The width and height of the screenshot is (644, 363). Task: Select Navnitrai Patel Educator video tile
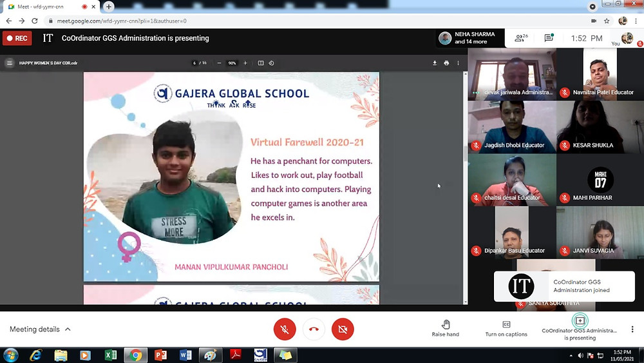click(600, 74)
